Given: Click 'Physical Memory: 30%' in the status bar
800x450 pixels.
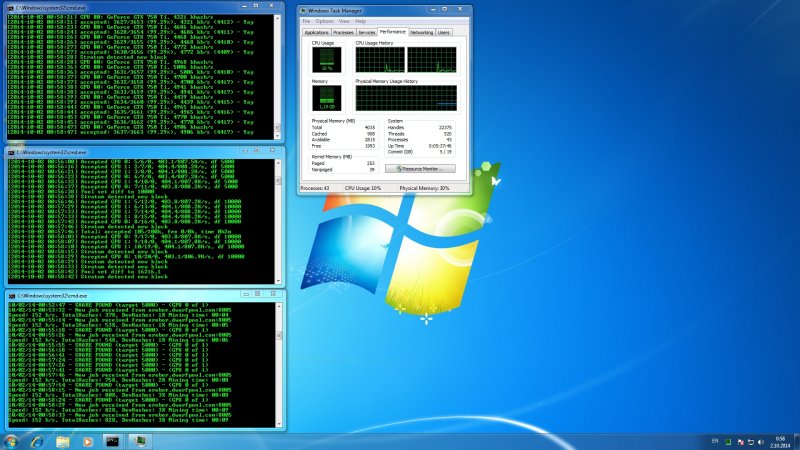Looking at the screenshot, I should tap(424, 188).
